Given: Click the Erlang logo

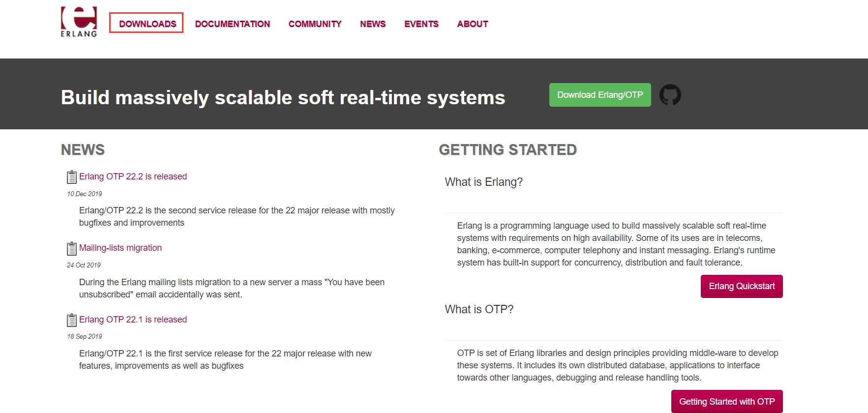Looking at the screenshot, I should tap(79, 22).
